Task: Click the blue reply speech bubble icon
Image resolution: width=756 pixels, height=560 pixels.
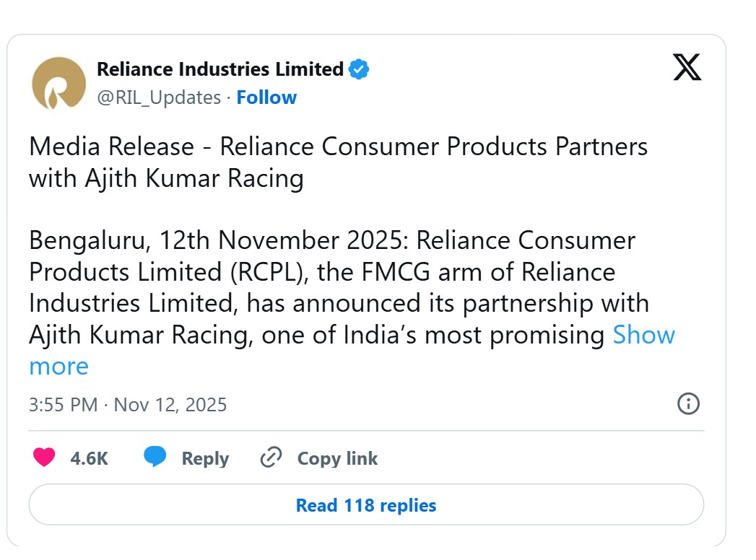Action: 155,458
